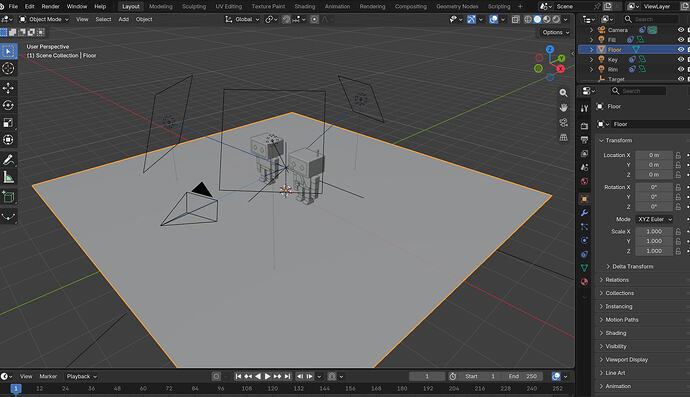Open the Render menu
The image size is (690, 397).
point(50,7)
